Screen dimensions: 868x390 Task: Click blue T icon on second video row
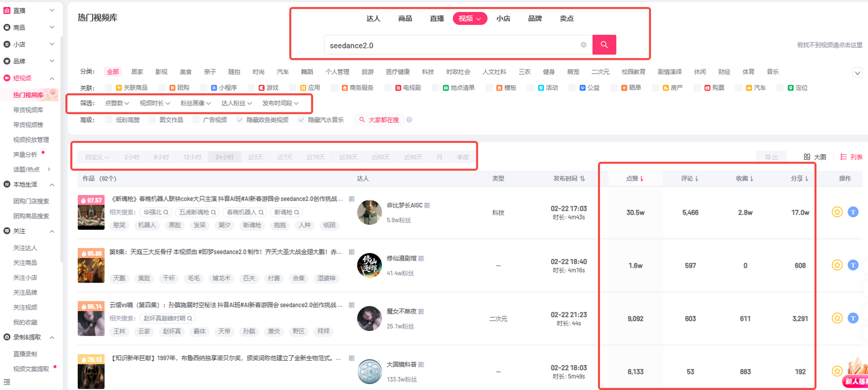click(x=853, y=265)
